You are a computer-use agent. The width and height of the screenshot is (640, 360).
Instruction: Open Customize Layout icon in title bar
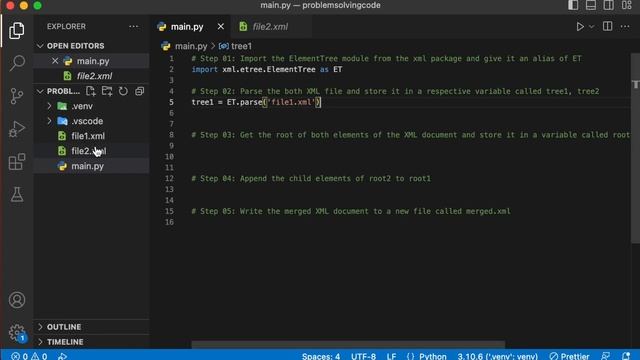[627, 5]
